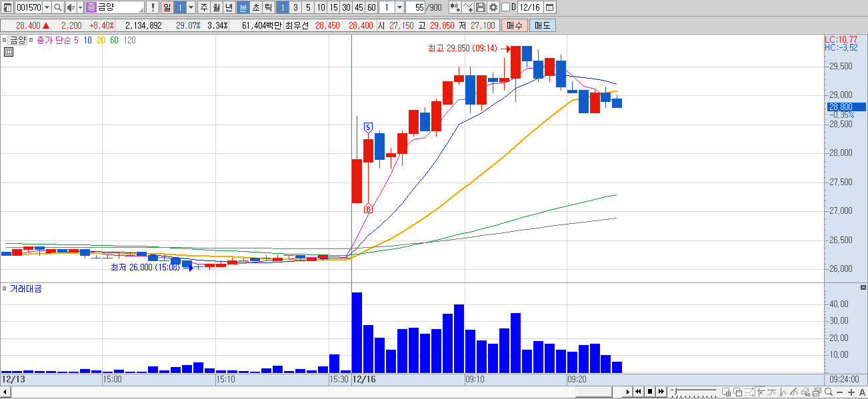Viewport: 868px width, 399px height.
Task: Open the add candle indicator icon
Action: (455, 8)
